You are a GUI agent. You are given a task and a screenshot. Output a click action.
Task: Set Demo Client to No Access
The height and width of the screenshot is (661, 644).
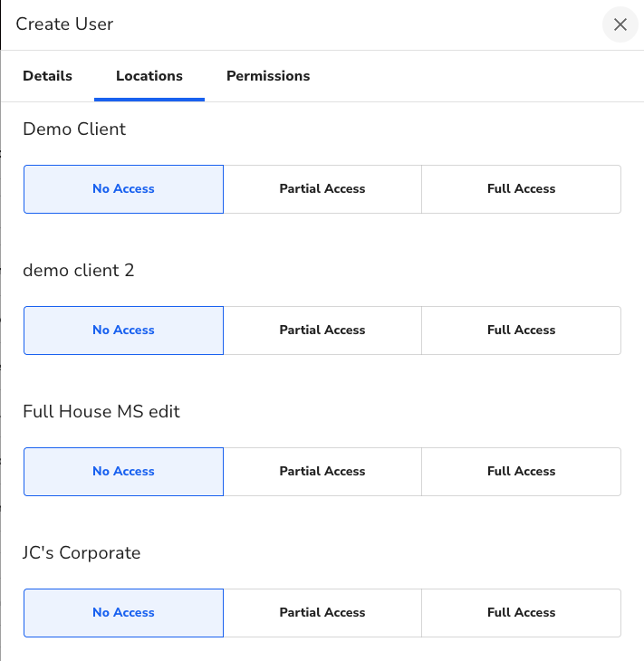point(123,189)
